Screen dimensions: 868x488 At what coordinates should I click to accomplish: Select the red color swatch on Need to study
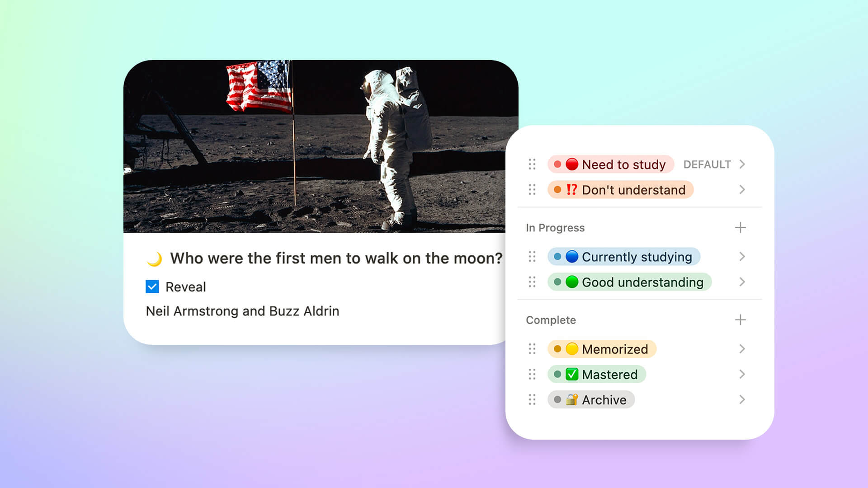tap(557, 163)
